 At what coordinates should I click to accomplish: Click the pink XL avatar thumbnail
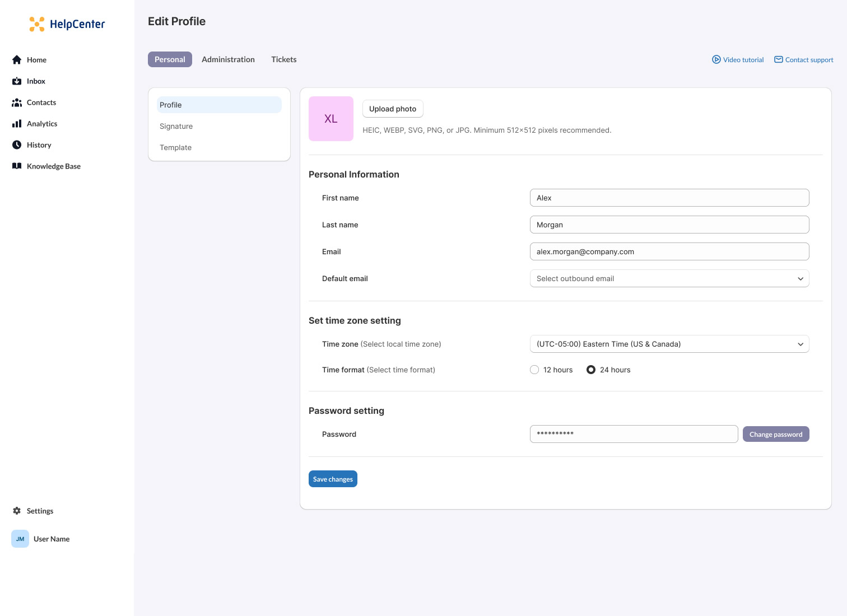[x=331, y=118]
